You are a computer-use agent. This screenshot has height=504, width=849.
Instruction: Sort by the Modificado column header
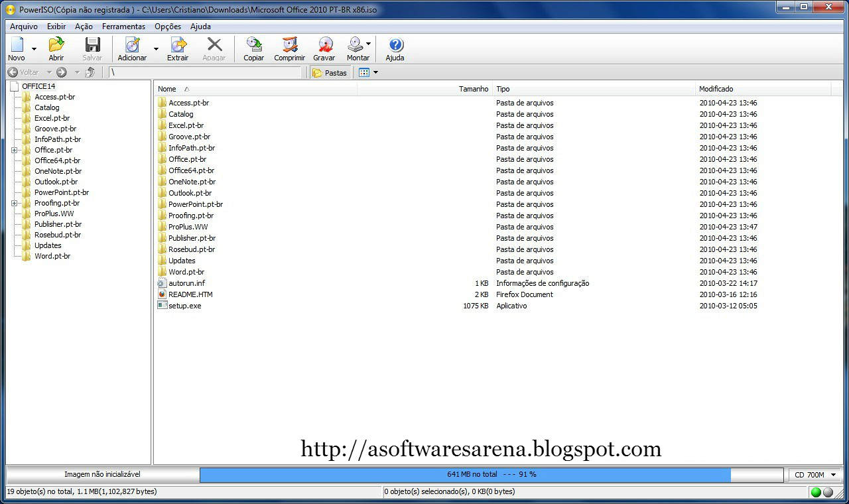click(x=763, y=89)
